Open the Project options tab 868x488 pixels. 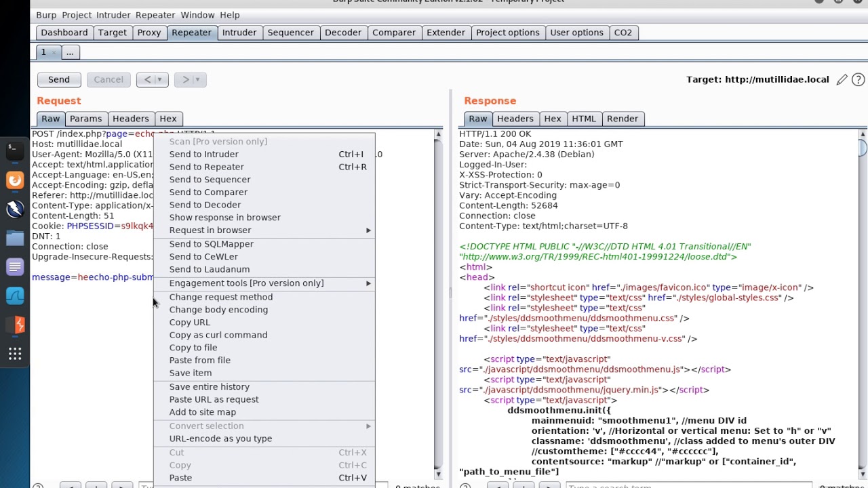coord(508,33)
